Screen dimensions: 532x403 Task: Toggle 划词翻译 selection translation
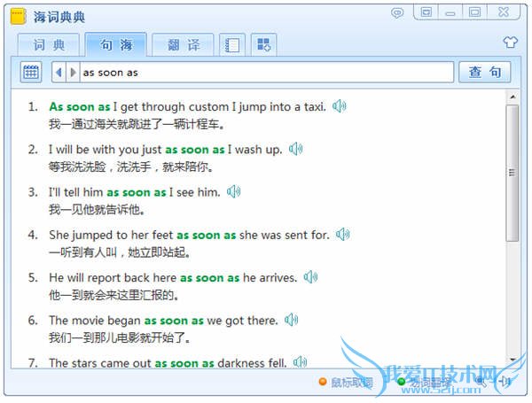pos(425,383)
